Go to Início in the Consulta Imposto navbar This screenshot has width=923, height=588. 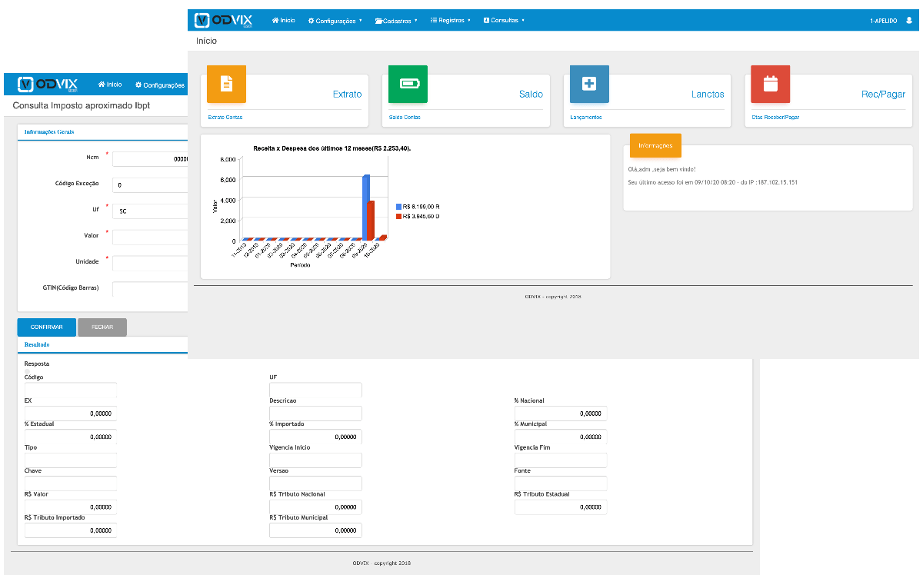110,85
